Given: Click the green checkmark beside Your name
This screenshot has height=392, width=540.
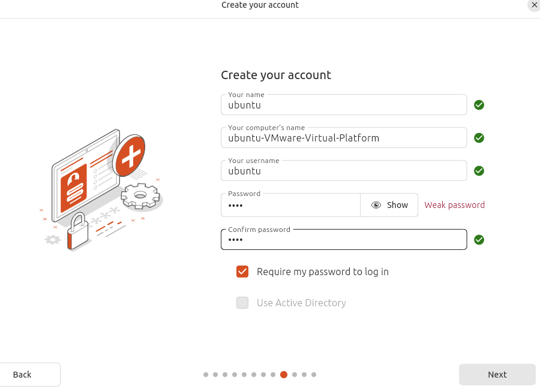Looking at the screenshot, I should 479,105.
